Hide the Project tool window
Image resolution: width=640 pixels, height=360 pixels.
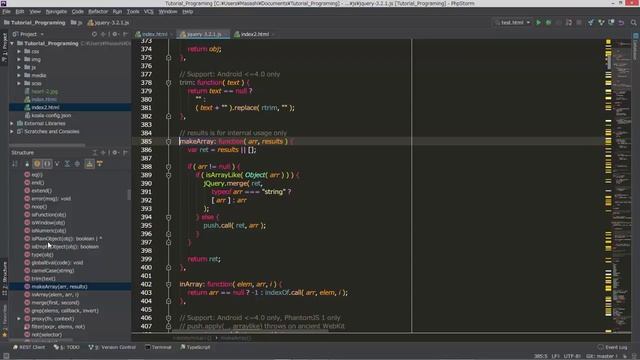pos(125,34)
